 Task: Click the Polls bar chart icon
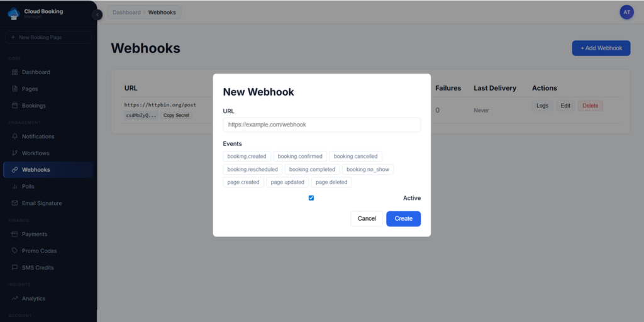[15, 187]
